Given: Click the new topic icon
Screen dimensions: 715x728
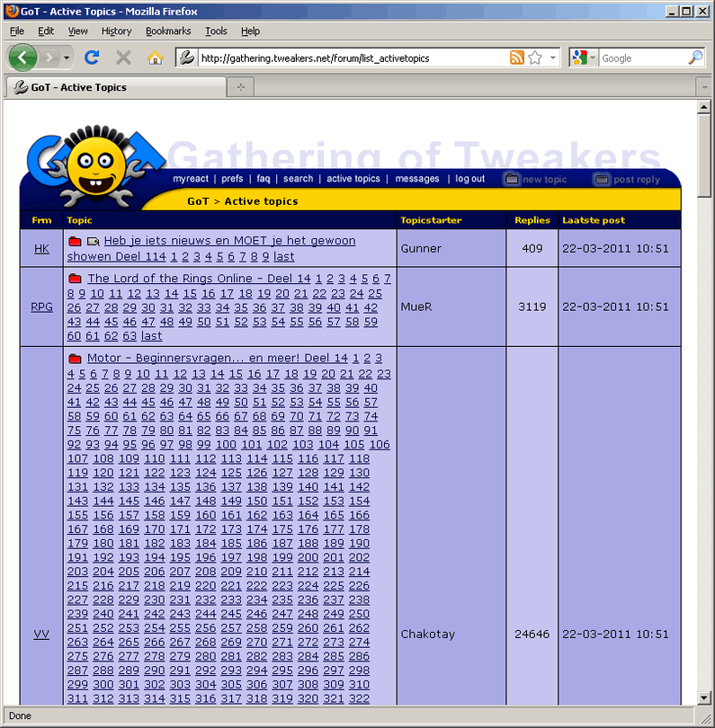Looking at the screenshot, I should pos(511,179).
